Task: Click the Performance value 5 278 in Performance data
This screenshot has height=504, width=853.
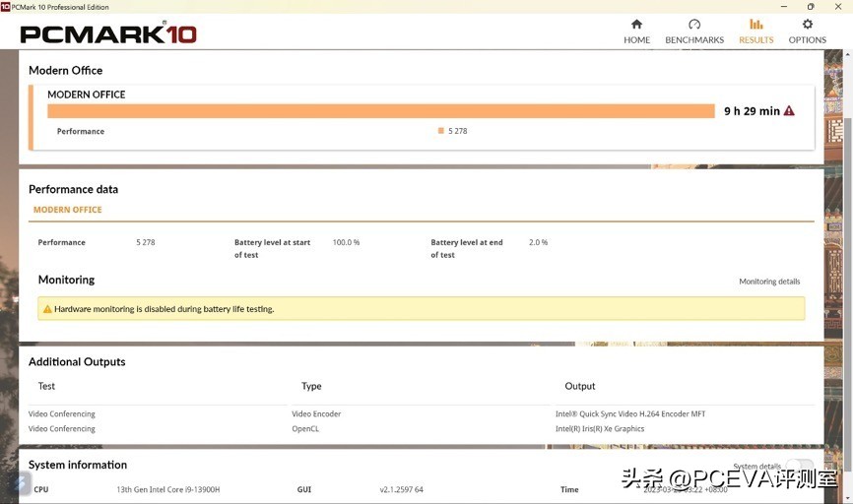Action: click(145, 242)
